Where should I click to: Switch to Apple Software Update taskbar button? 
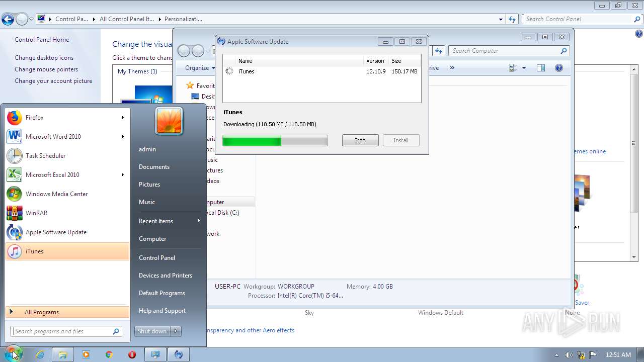tap(179, 354)
